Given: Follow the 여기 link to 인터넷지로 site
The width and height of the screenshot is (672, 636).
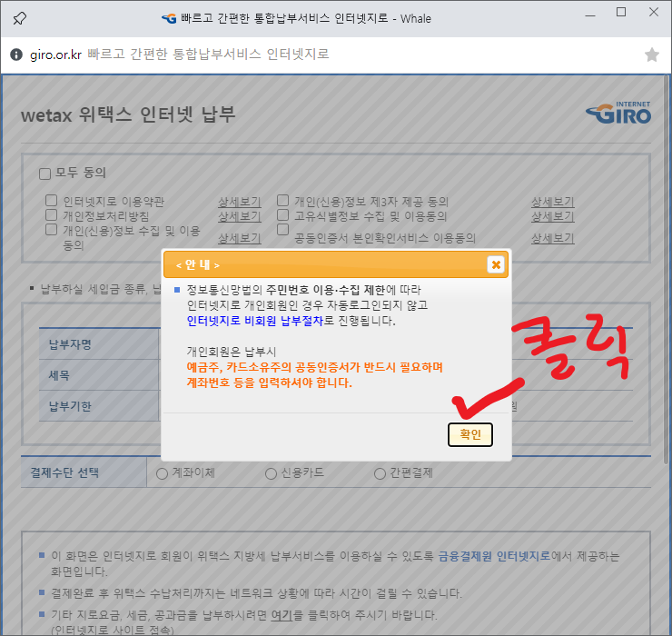Looking at the screenshot, I should tap(282, 615).
